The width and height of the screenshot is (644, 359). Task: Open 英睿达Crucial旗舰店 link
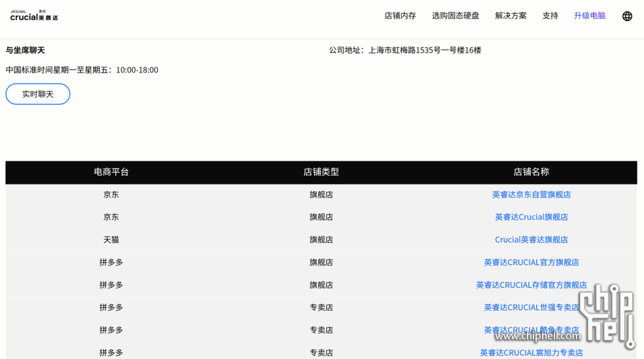532,217
